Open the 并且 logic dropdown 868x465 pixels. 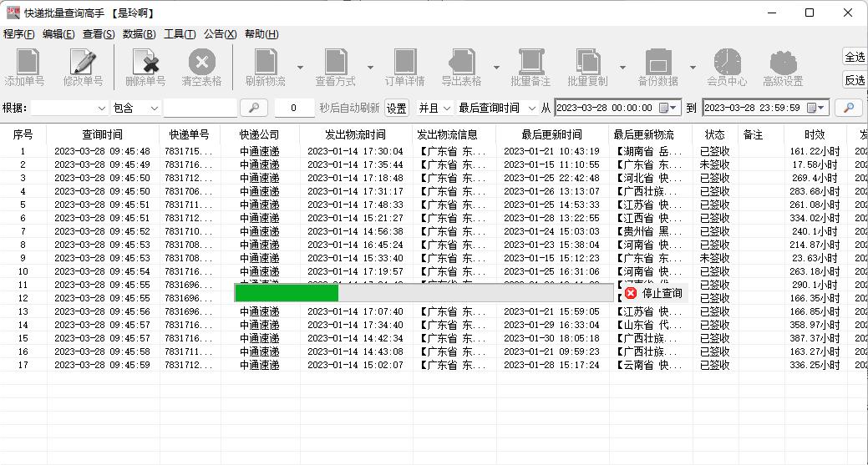[x=434, y=108]
